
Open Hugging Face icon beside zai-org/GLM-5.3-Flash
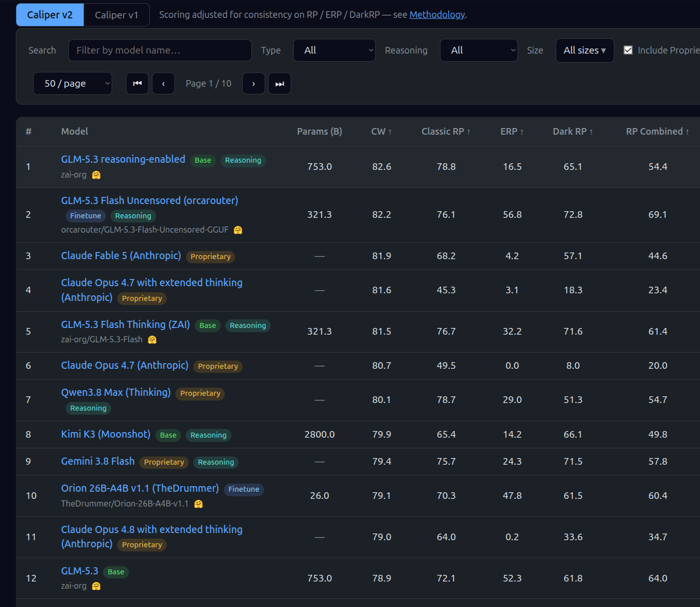152,340
